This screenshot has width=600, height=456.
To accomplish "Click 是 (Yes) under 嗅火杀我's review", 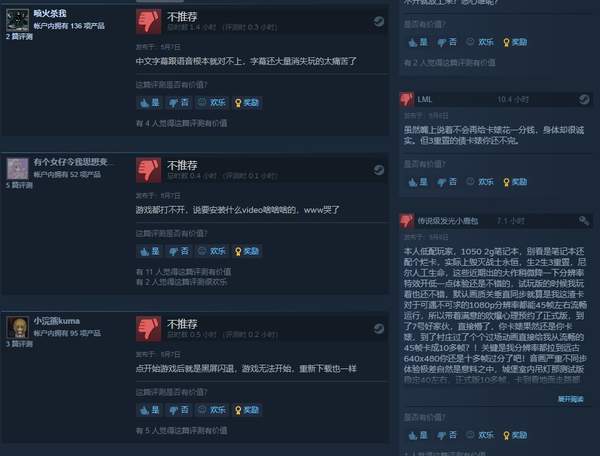I will click(149, 103).
